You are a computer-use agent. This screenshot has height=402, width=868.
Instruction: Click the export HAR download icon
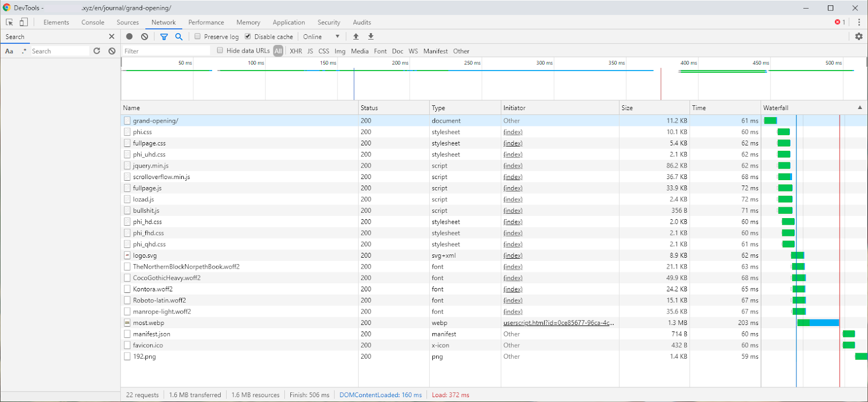[371, 36]
